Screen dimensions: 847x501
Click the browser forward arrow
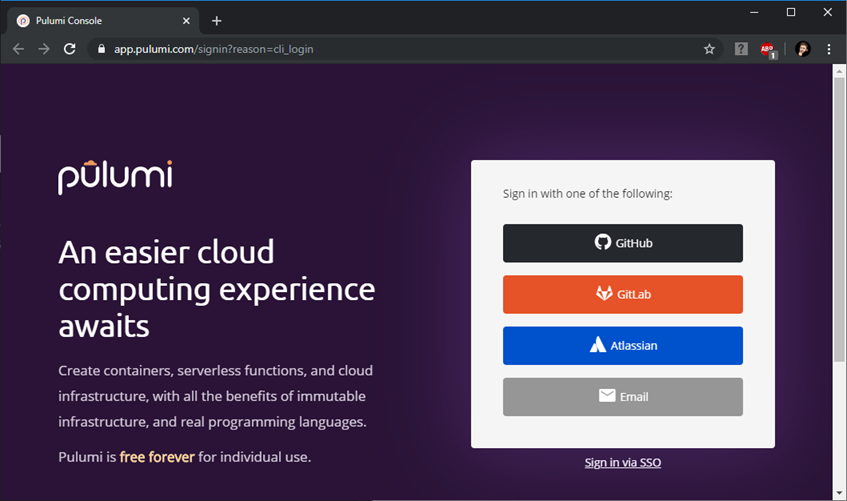(x=44, y=49)
